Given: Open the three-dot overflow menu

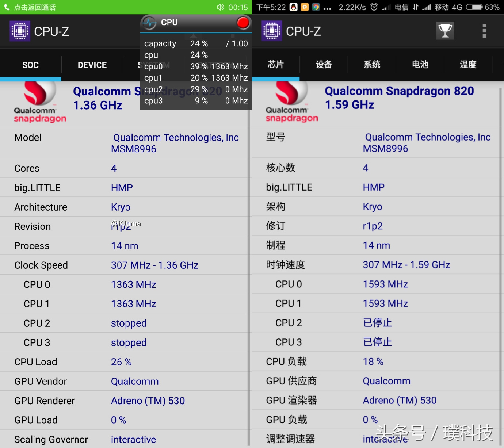Looking at the screenshot, I should click(485, 31).
